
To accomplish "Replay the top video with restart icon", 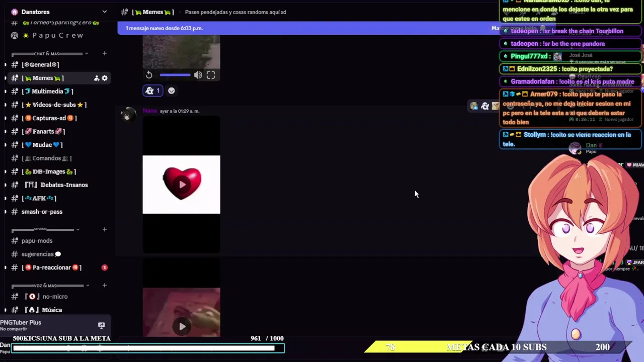I will 149,75.
